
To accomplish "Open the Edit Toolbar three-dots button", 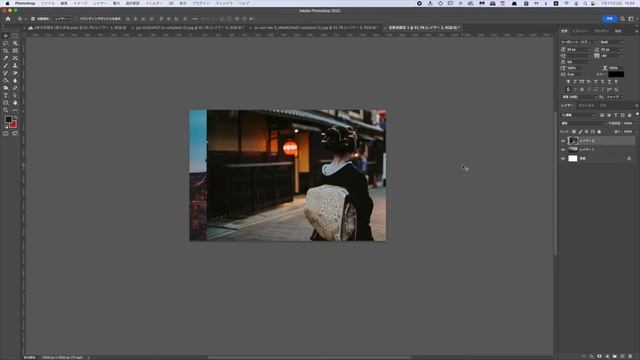I will (15, 110).
